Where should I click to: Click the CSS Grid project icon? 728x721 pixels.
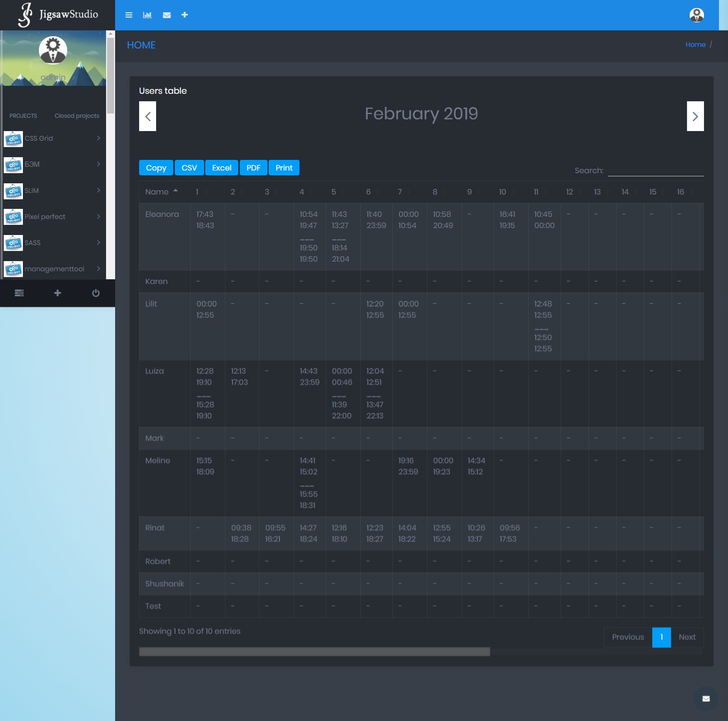tap(13, 139)
